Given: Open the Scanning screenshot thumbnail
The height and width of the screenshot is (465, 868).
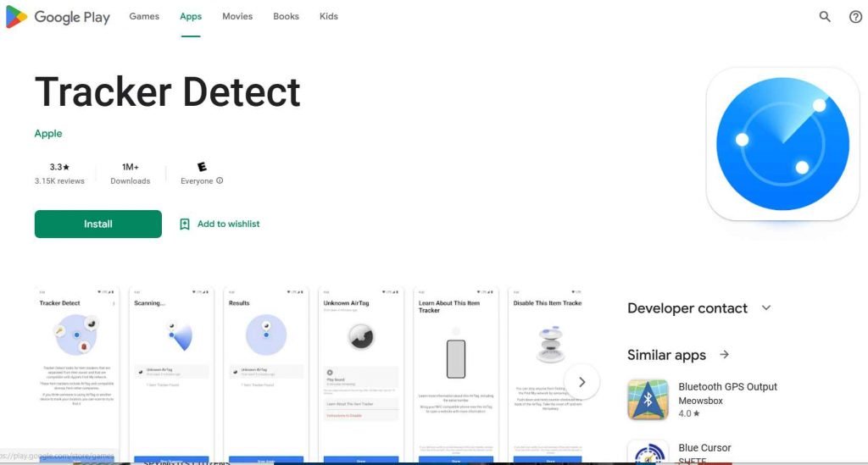Looking at the screenshot, I should 171,374.
